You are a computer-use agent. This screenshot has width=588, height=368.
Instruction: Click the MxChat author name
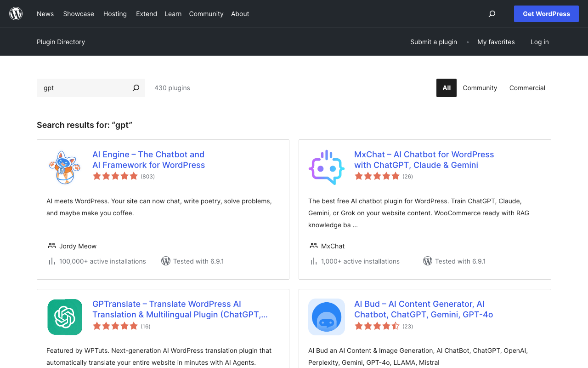point(333,246)
